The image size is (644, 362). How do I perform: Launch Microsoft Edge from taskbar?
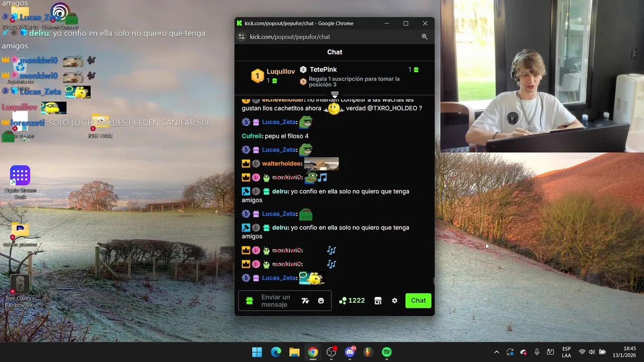click(x=276, y=352)
